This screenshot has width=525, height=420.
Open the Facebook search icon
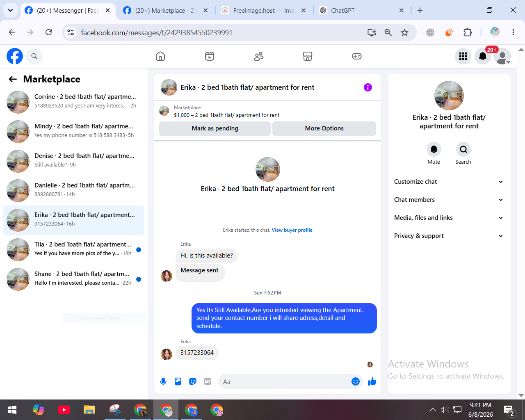[x=34, y=56]
